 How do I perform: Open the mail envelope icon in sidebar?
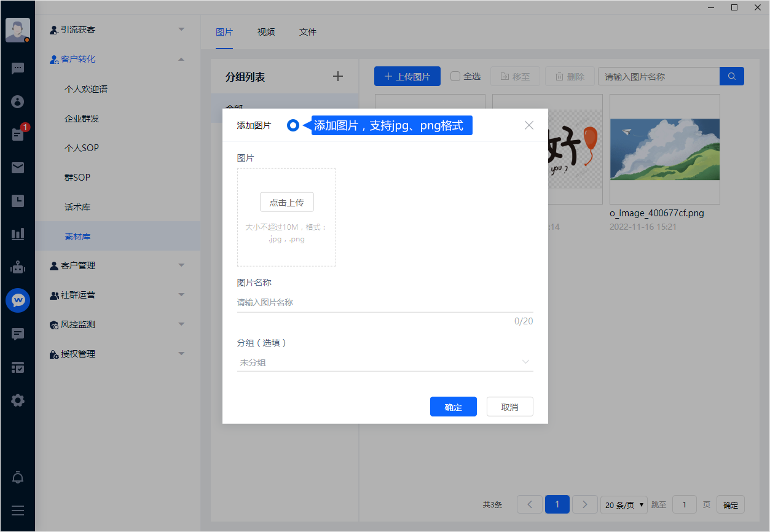18,168
